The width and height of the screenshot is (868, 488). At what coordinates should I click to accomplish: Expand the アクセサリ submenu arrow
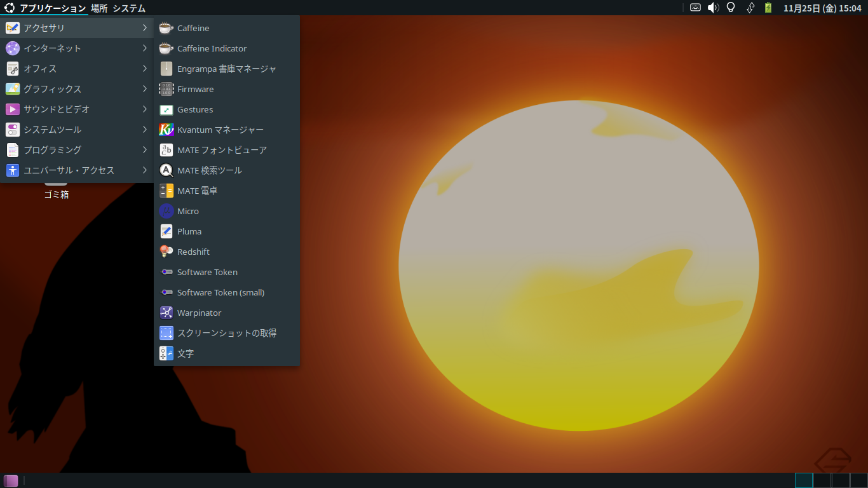click(145, 28)
